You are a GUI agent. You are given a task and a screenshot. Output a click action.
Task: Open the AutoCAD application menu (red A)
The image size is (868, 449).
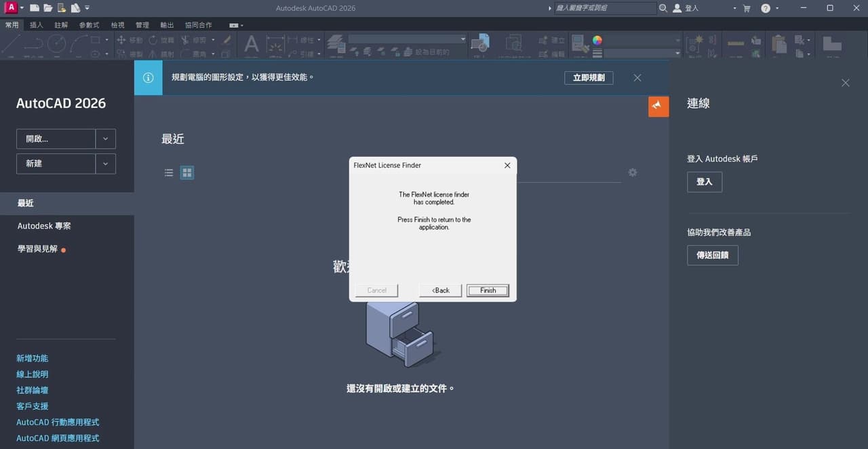click(x=11, y=7)
